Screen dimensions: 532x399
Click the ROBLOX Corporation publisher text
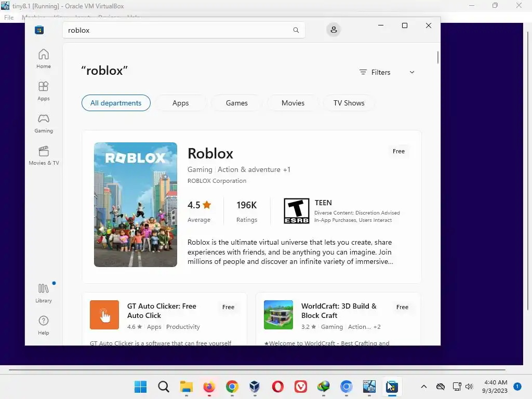pos(217,181)
